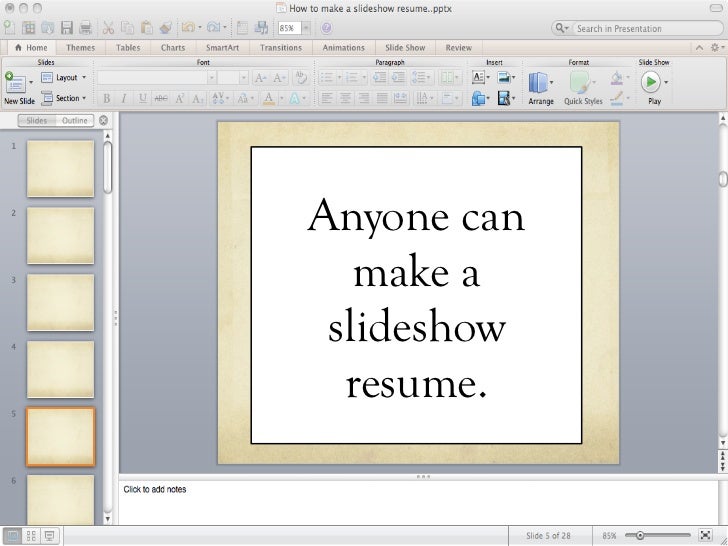Screen dimensions: 728x546
Task: Click the Open file folder icon
Action: click(47, 28)
